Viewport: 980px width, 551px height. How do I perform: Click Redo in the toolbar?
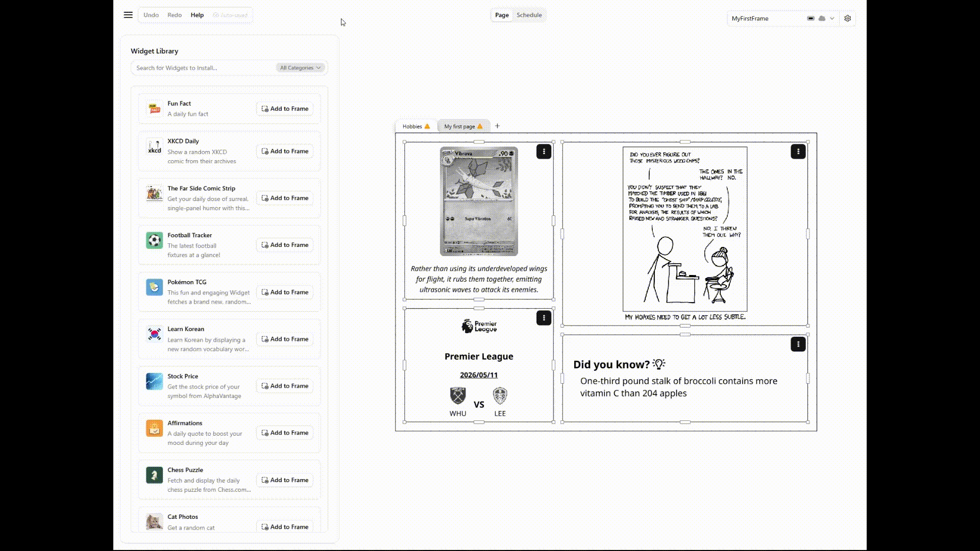coord(175,15)
